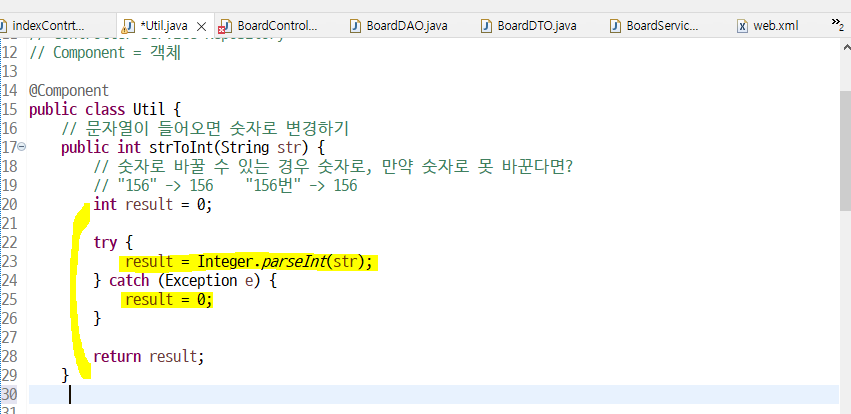Image resolution: width=851 pixels, height=414 pixels.
Task: Click the Java icon on BoardDTO.java tab
Action: click(487, 26)
